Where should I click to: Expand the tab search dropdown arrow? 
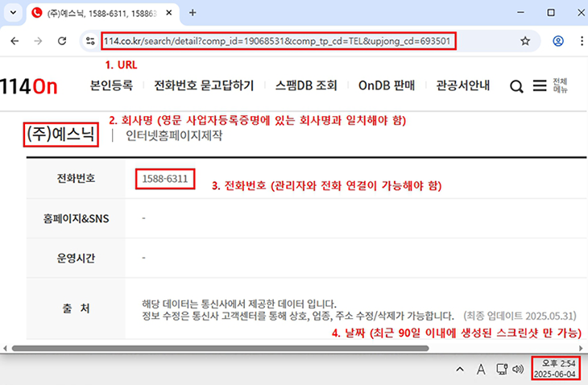(x=13, y=13)
